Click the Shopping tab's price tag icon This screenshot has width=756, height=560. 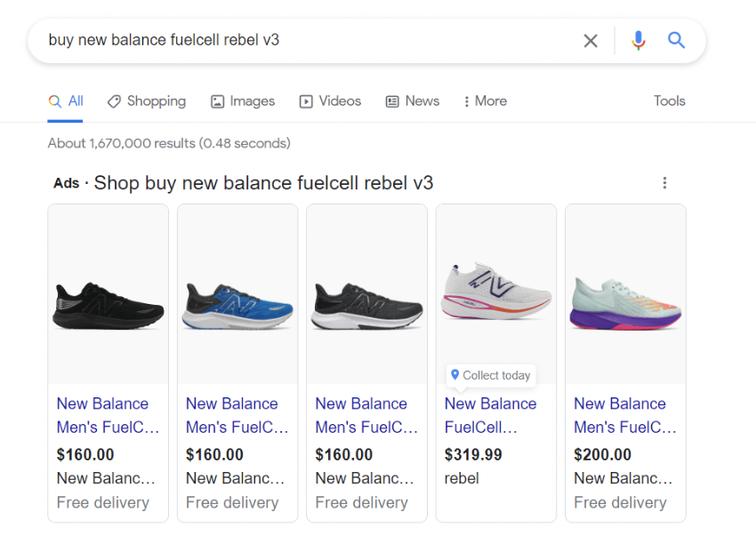(115, 101)
